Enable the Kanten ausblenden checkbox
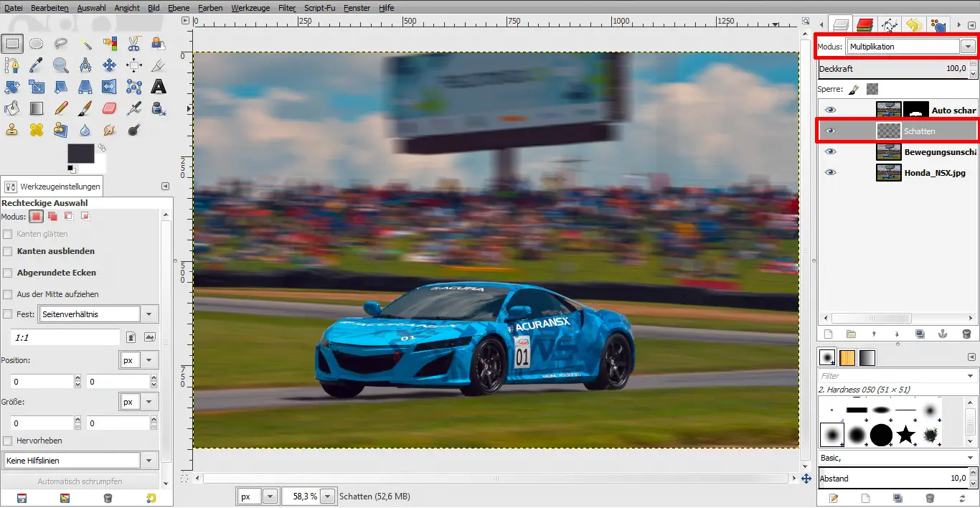This screenshot has height=508, width=980. (8, 252)
